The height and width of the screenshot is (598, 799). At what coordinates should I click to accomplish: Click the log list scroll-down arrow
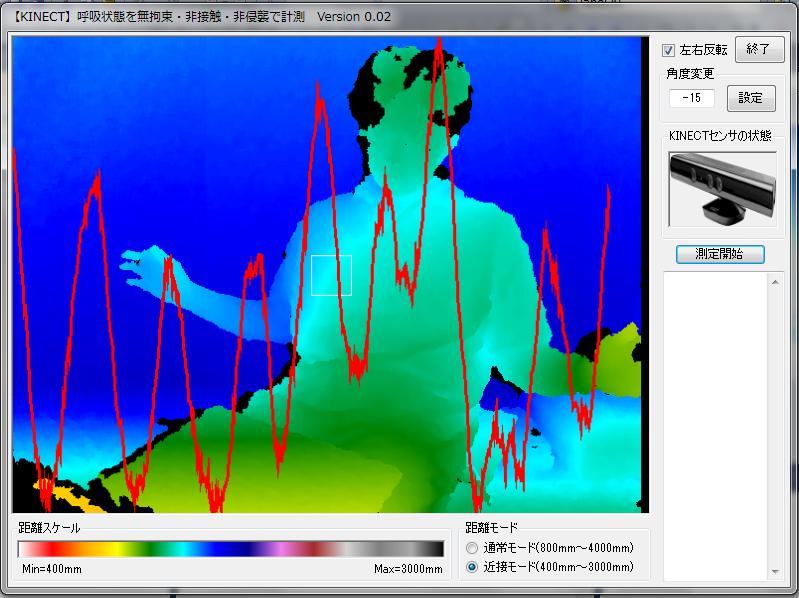(x=775, y=572)
